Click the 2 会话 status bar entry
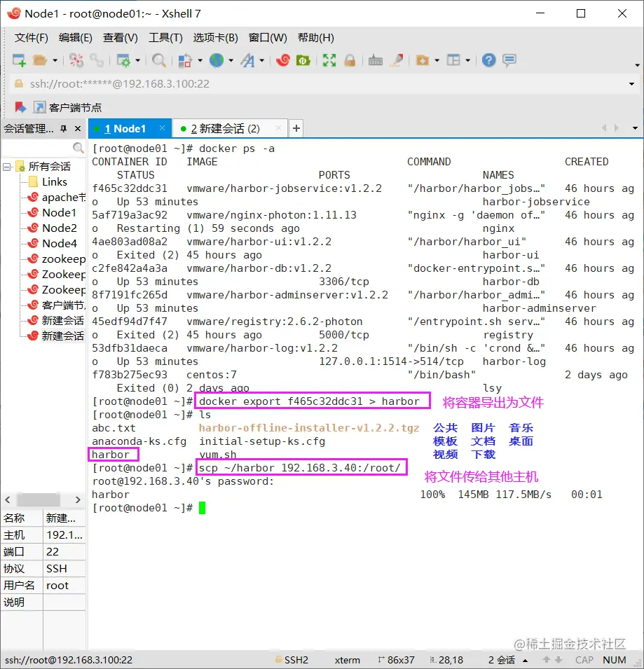 pyautogui.click(x=502, y=660)
